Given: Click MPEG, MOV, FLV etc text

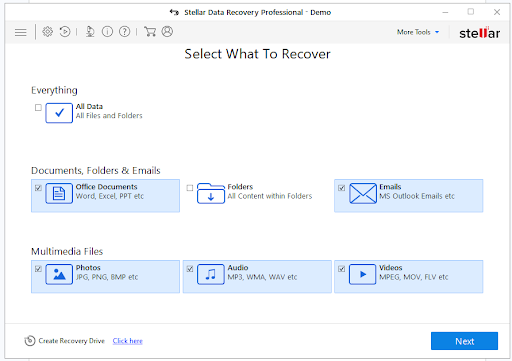Looking at the screenshot, I should pyautogui.click(x=414, y=277).
